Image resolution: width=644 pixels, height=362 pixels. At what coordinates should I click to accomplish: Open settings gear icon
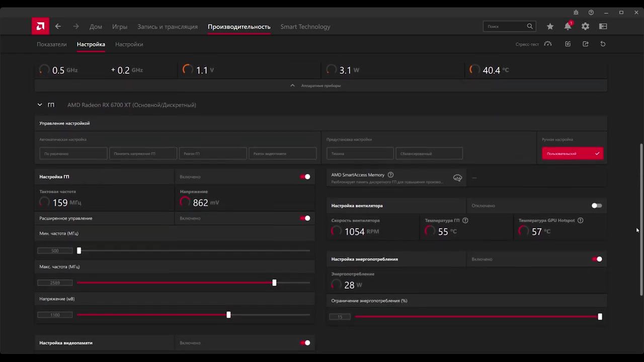pos(586,26)
